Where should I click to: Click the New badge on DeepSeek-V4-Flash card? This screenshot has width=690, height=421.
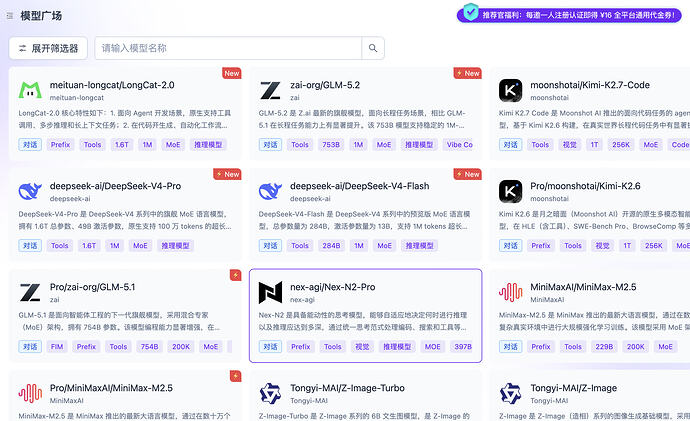point(467,174)
